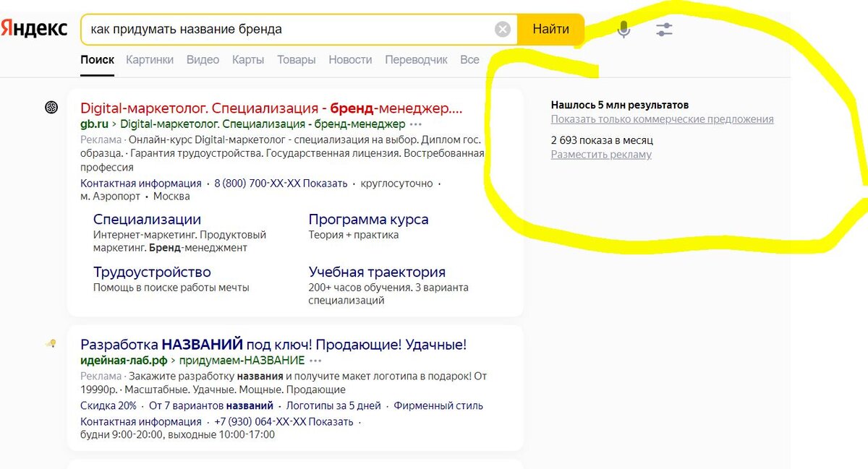Open Digital-маркетолог бренд-менеджер result title

[271, 108]
